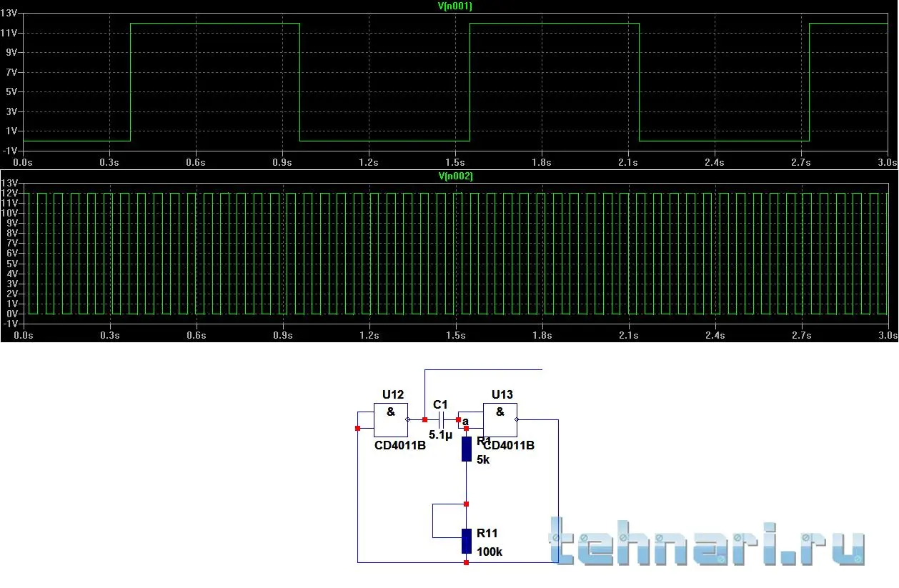Click the 5.1µ capacitor value
Image resolution: width=899 pixels, height=588 pixels.
441,434
